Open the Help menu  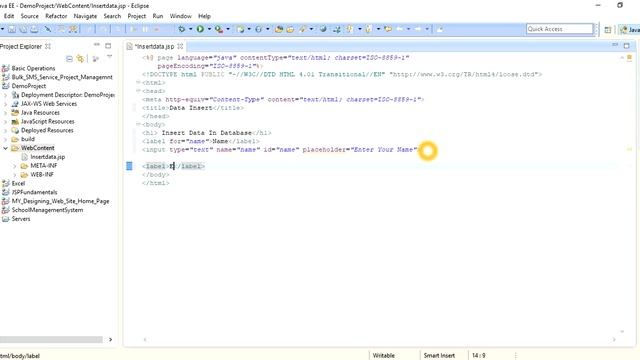coord(204,16)
